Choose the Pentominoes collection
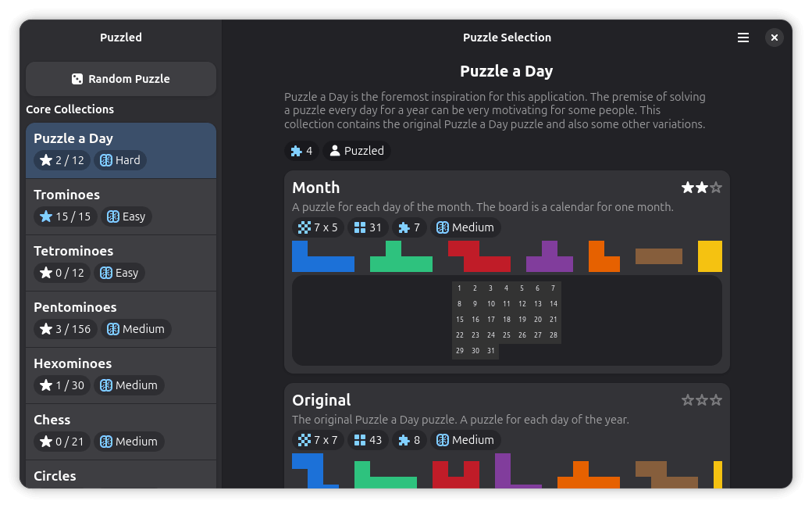Screen dimensions: 812x508 coord(121,319)
